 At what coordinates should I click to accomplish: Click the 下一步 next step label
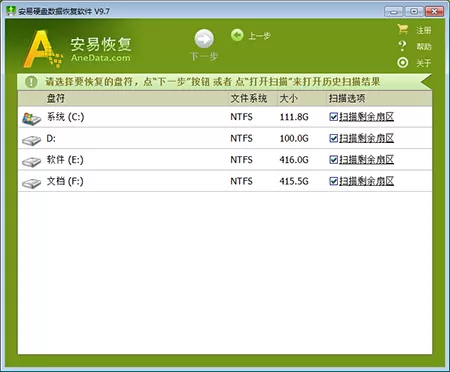point(204,56)
